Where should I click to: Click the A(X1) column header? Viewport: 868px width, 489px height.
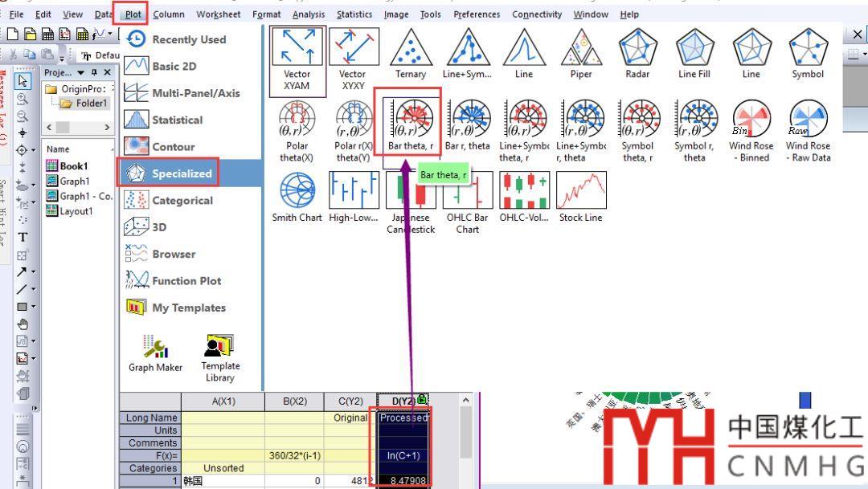click(223, 401)
